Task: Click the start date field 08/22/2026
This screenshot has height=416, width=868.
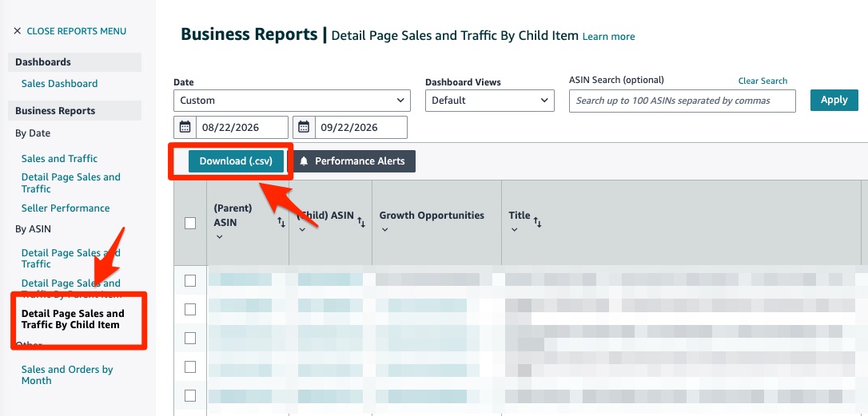Action: click(242, 127)
